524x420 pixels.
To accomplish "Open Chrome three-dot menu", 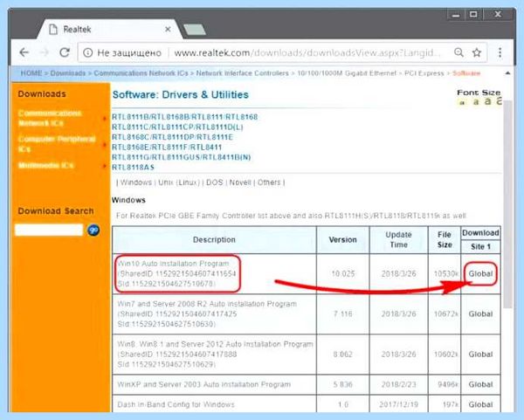I will tap(500, 52).
